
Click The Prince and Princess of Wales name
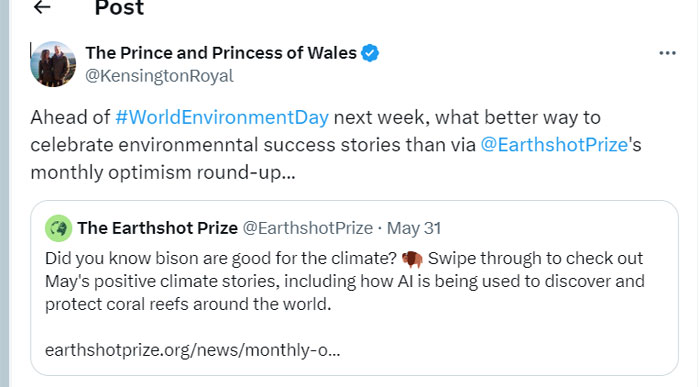pyautogui.click(x=221, y=53)
